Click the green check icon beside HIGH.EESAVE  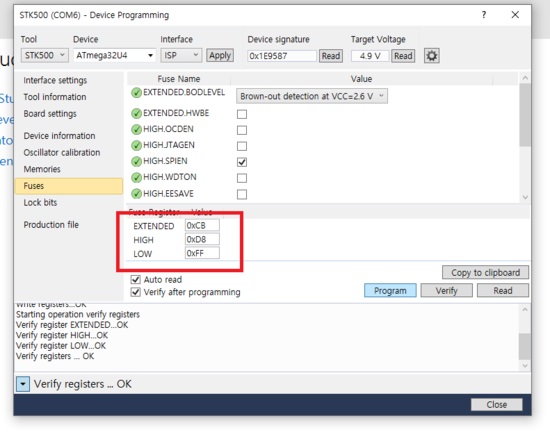136,194
